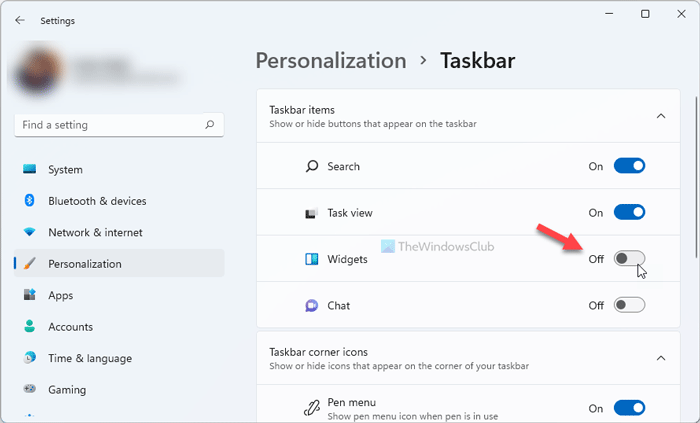700x423 pixels.
Task: Click the Network & internet wifi icon
Action: pos(29,233)
